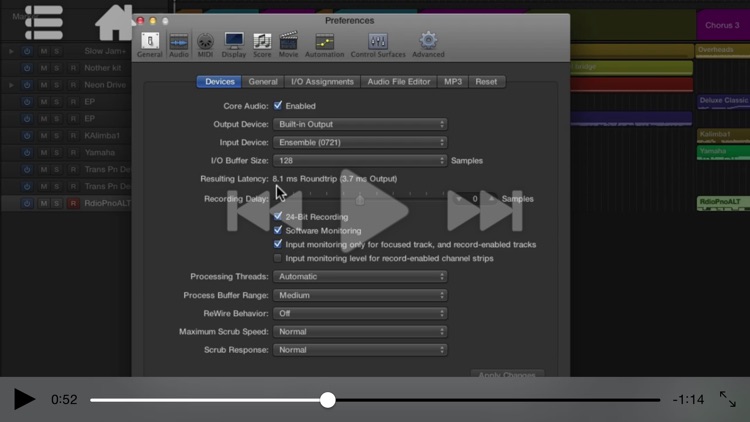750x422 pixels.
Task: Click the video progress scrubber knob
Action: tap(328, 400)
